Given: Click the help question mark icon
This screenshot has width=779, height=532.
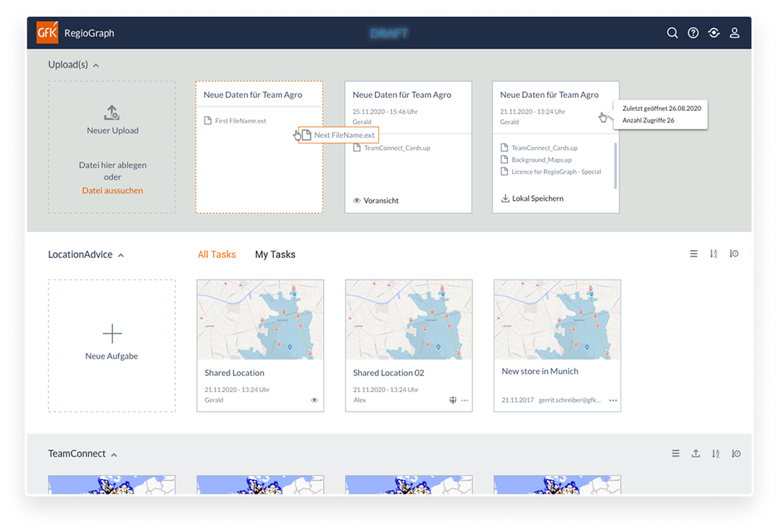Looking at the screenshot, I should [x=693, y=33].
